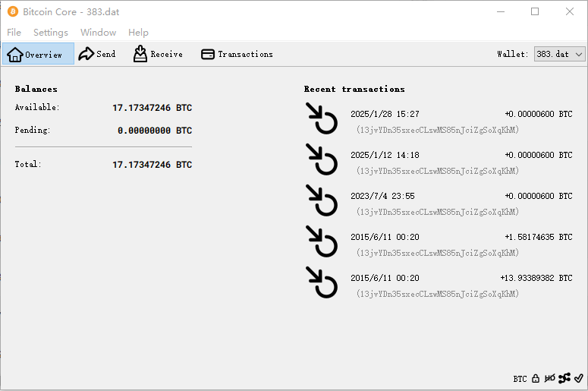Open the Window menu
Screen dimensions: 588x391
pyautogui.click(x=99, y=33)
